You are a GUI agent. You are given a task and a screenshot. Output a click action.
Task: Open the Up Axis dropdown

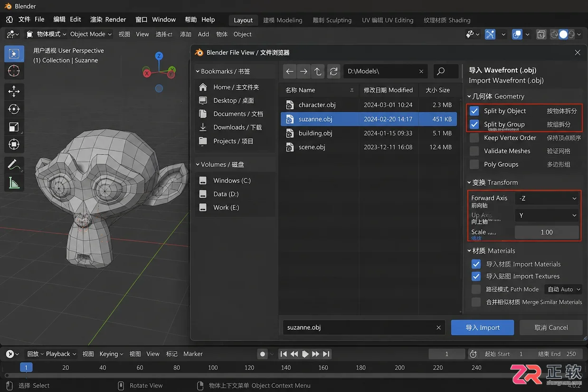click(547, 215)
